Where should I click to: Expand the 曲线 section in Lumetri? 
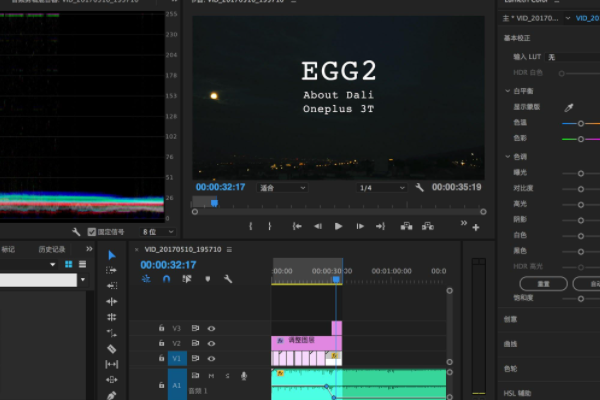coord(510,343)
